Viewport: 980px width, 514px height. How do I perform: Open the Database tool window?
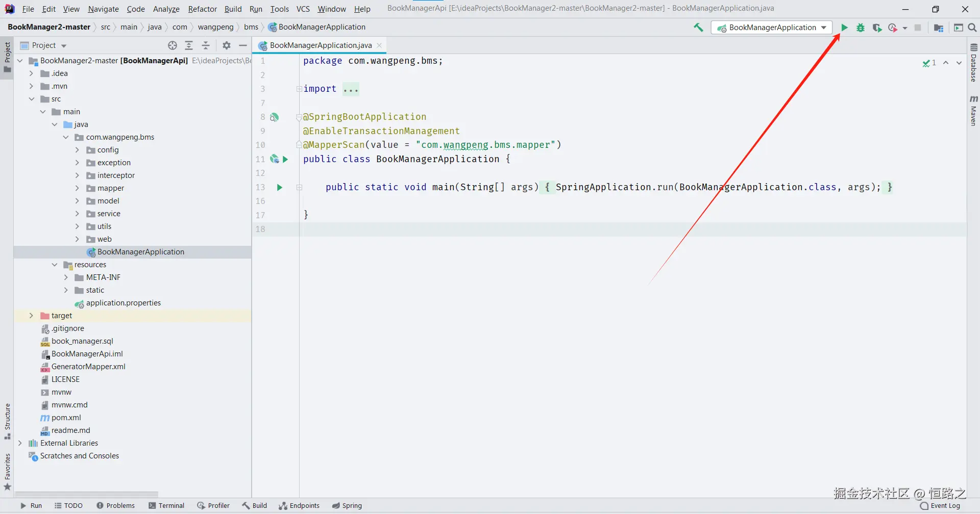(x=973, y=63)
